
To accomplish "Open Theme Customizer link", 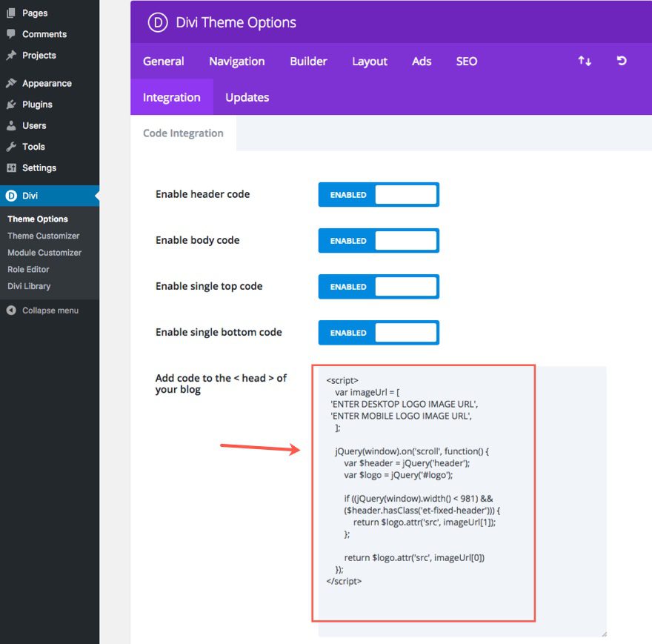I will click(43, 236).
